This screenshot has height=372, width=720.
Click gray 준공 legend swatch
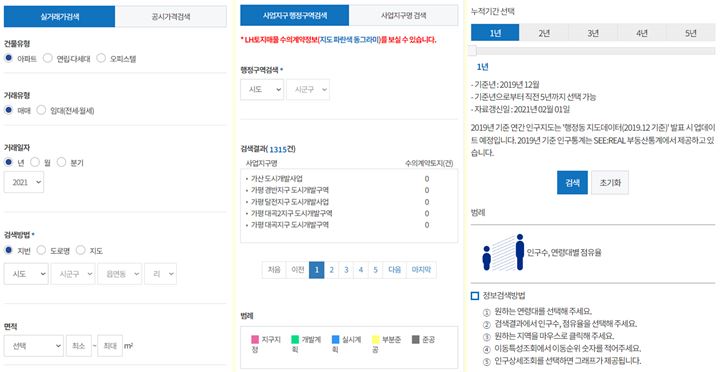pos(416,340)
